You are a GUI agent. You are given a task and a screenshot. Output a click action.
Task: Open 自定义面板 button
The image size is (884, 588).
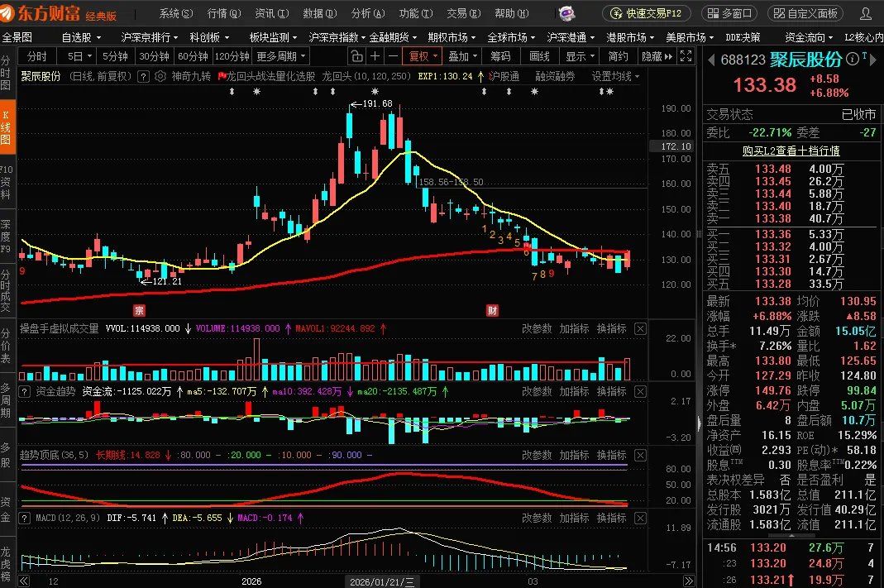tap(806, 13)
